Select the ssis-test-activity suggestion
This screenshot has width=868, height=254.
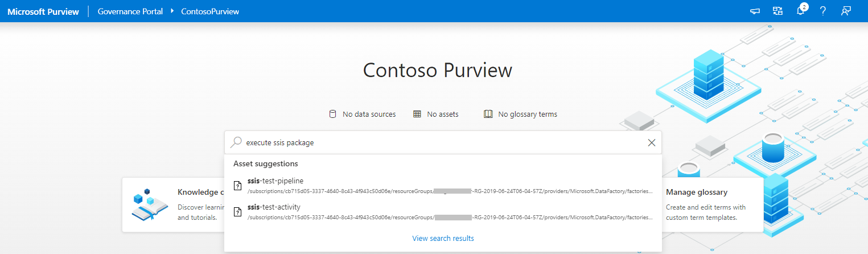(x=274, y=207)
